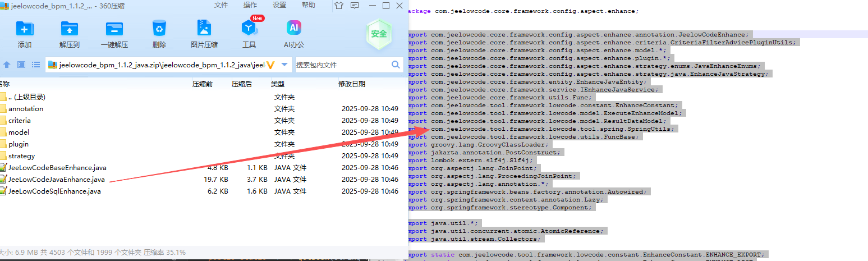
Task: Open the 文件 (File) menu
Action: (x=221, y=5)
